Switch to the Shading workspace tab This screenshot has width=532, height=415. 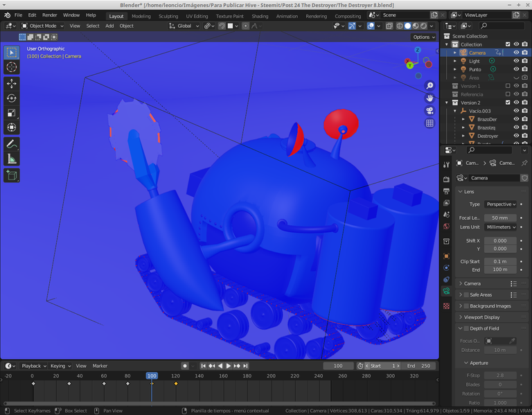click(x=260, y=16)
